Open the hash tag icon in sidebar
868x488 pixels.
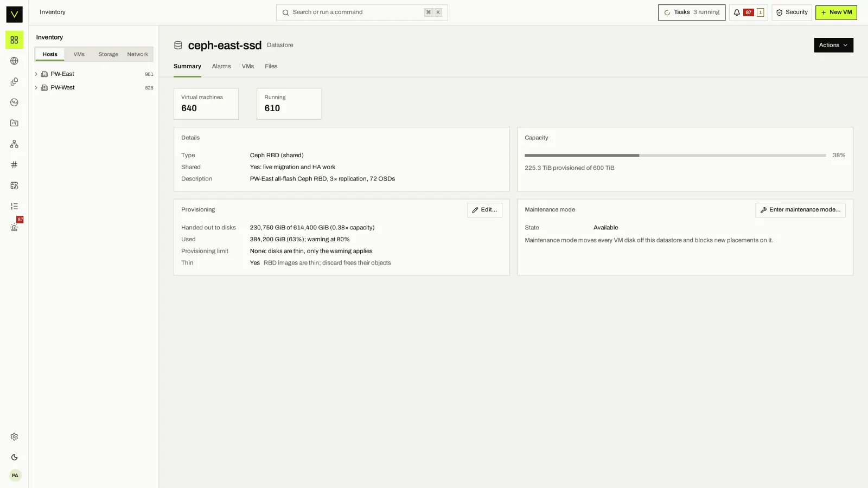point(14,165)
